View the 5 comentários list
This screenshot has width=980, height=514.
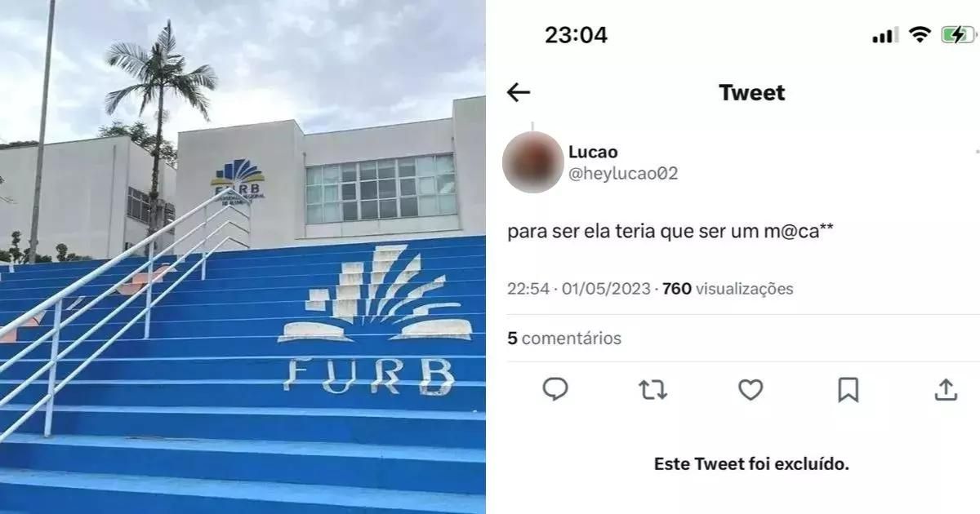[x=564, y=338]
